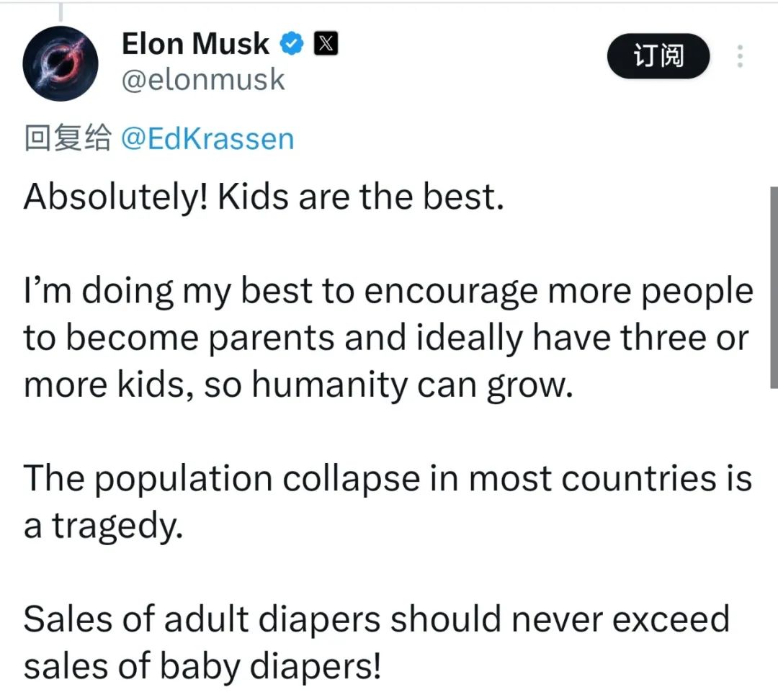Click the final line "sales of baby diapers!"

coord(202,666)
